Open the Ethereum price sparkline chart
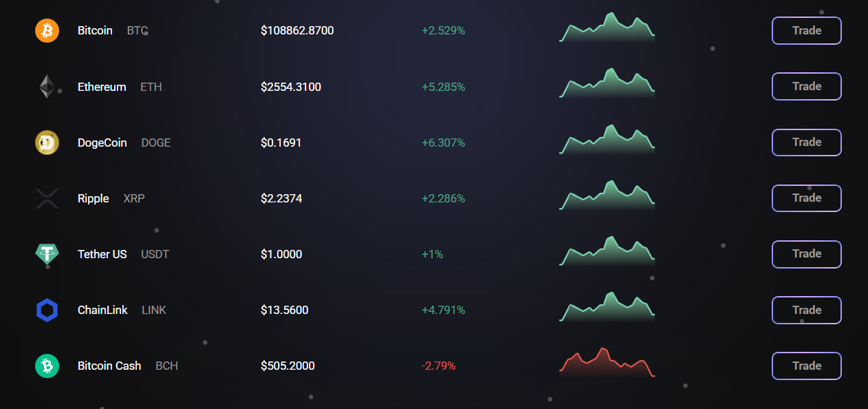This screenshot has width=868, height=409. point(607,83)
